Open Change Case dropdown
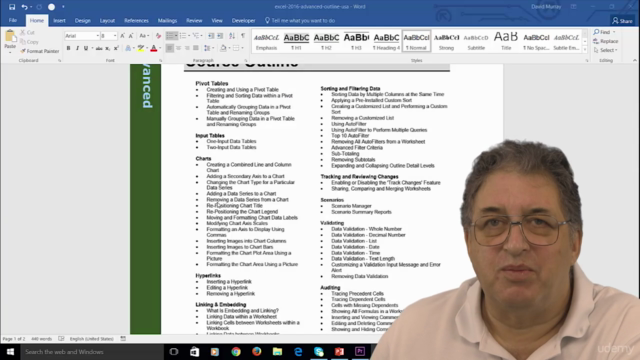This screenshot has width=640, height=360. [144, 36]
